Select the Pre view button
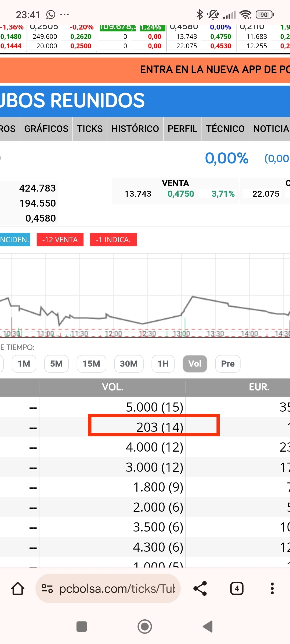This screenshot has height=644, width=290. click(228, 364)
